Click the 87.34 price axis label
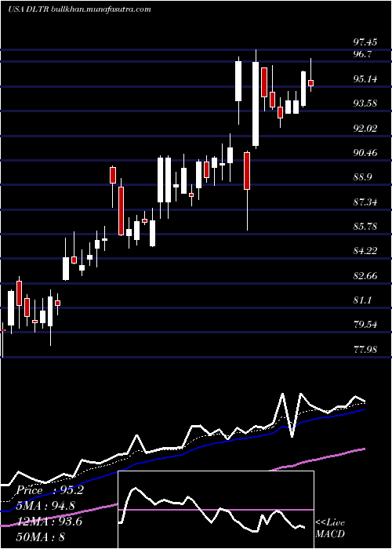This screenshot has width=392, height=549. pyautogui.click(x=365, y=202)
